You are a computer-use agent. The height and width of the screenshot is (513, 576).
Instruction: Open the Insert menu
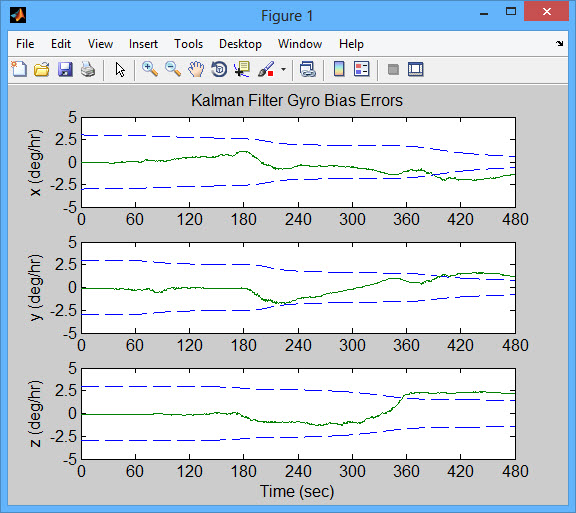point(143,44)
